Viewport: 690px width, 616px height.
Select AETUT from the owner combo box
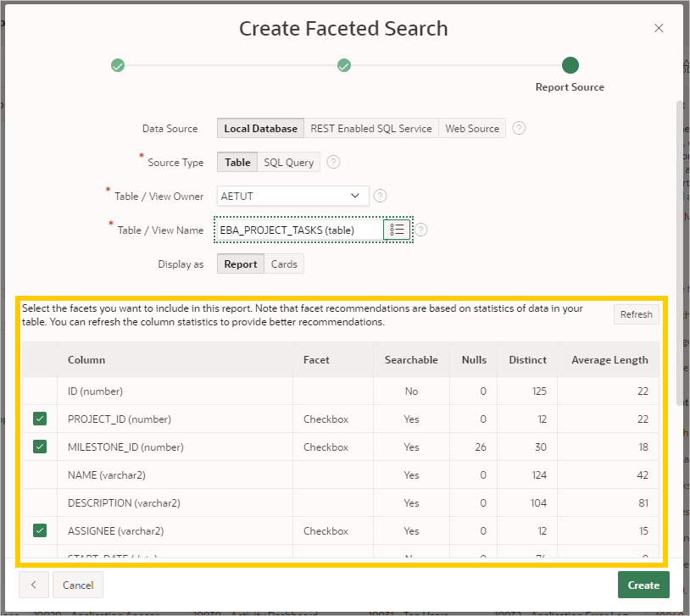(x=292, y=196)
